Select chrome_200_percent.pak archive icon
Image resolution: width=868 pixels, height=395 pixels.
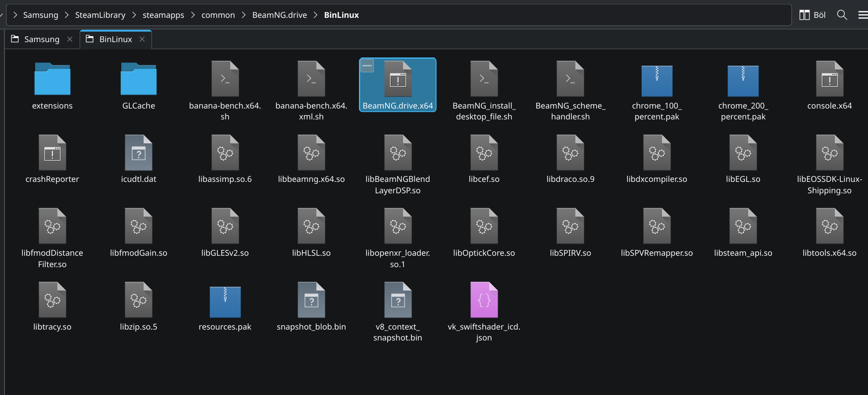743,81
